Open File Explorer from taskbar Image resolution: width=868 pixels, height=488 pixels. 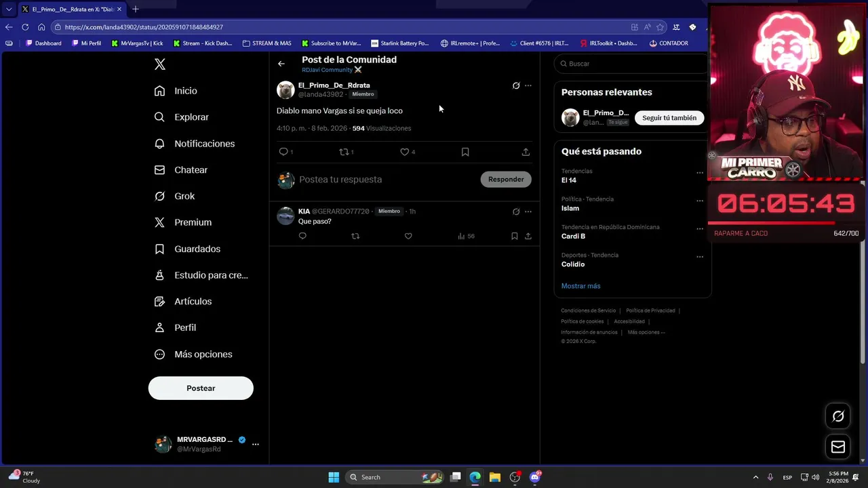(495, 477)
